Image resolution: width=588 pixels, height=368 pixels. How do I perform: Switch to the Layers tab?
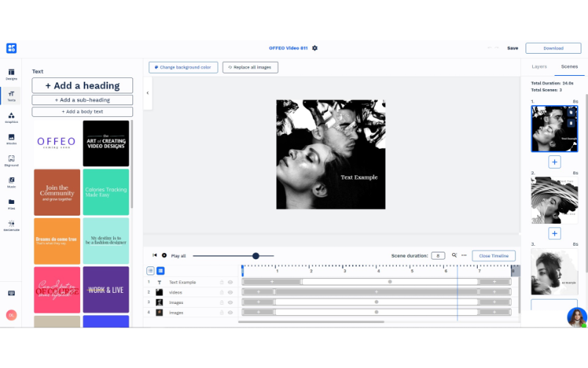click(539, 66)
